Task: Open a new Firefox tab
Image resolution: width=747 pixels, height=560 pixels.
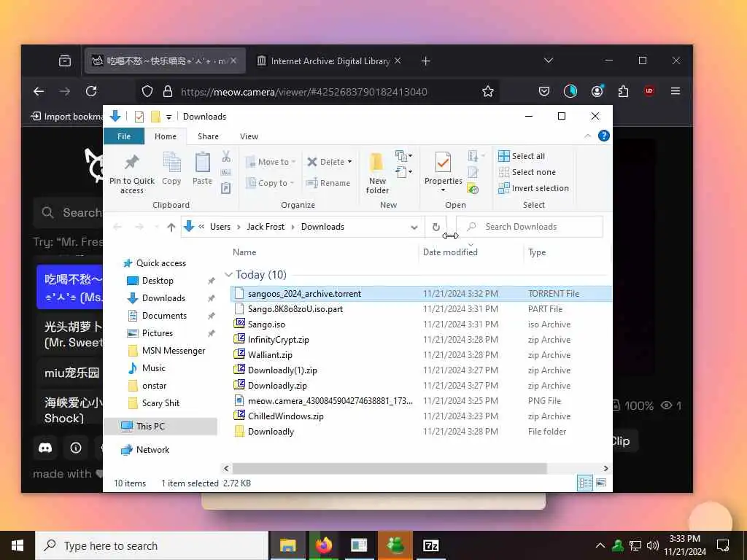Action: click(x=426, y=61)
